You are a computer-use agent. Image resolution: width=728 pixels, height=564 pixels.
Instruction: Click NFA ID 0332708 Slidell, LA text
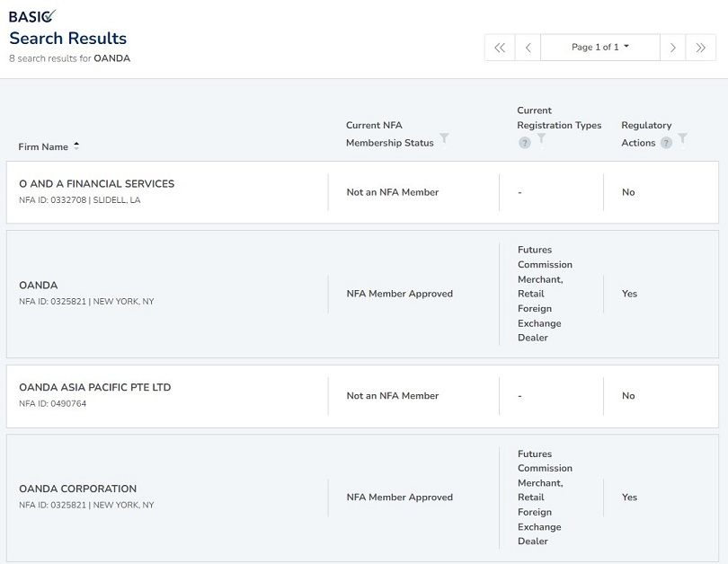point(79,200)
